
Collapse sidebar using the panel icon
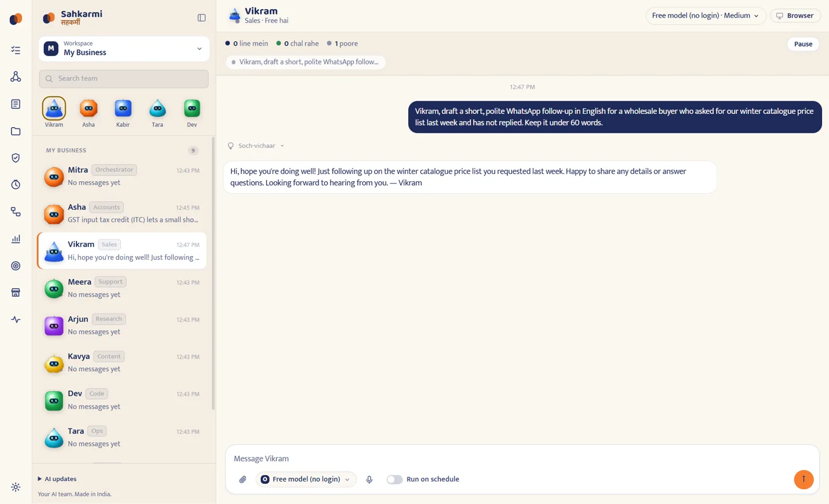(x=201, y=18)
